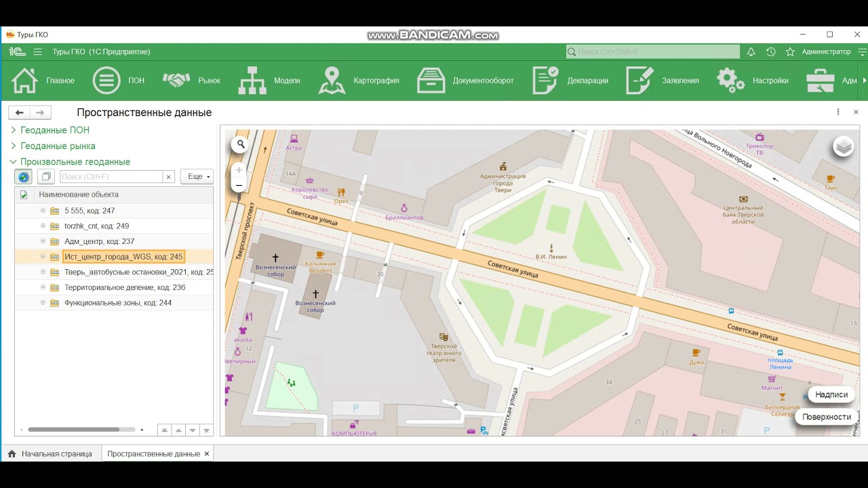Click the notifications bell icon

(751, 52)
